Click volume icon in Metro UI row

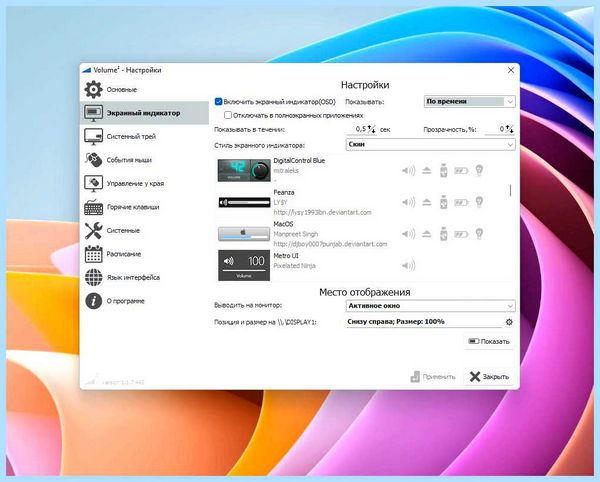409,265
